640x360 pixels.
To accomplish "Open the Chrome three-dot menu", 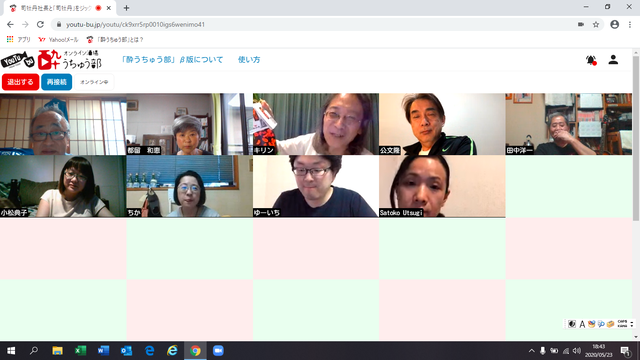I will click(x=630, y=24).
